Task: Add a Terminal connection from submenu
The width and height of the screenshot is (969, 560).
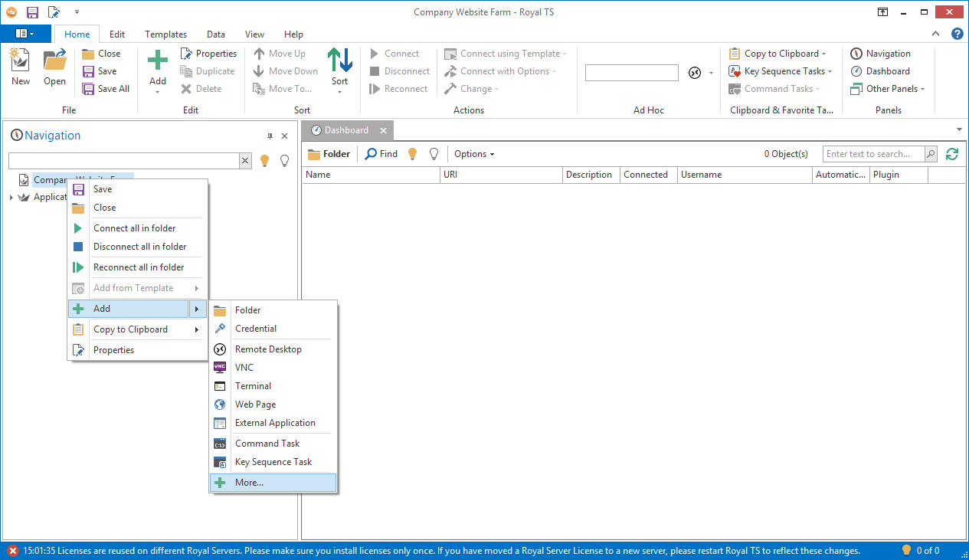Action: click(x=253, y=386)
